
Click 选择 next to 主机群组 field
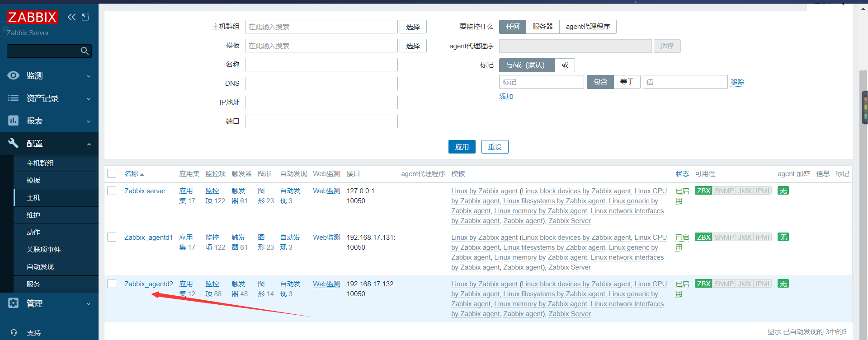413,27
